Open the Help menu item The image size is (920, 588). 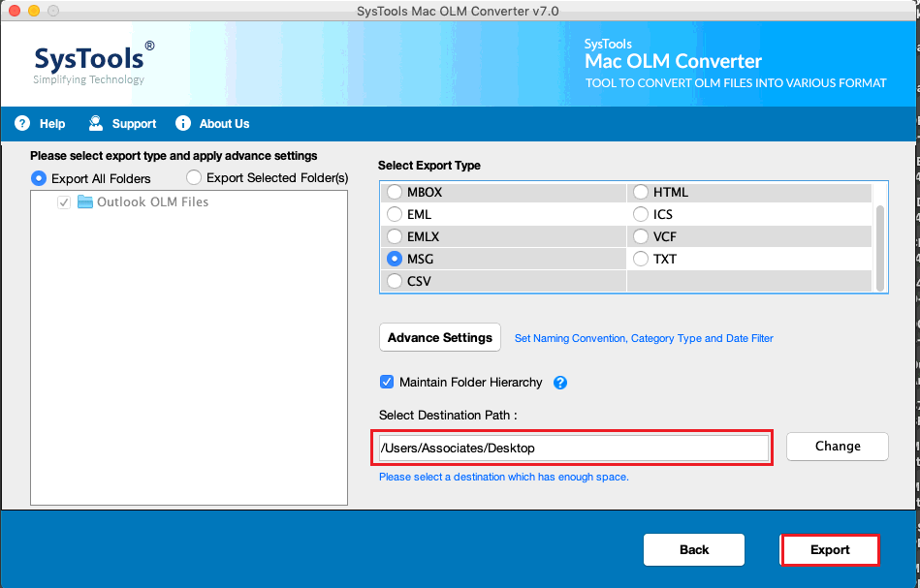tap(52, 124)
